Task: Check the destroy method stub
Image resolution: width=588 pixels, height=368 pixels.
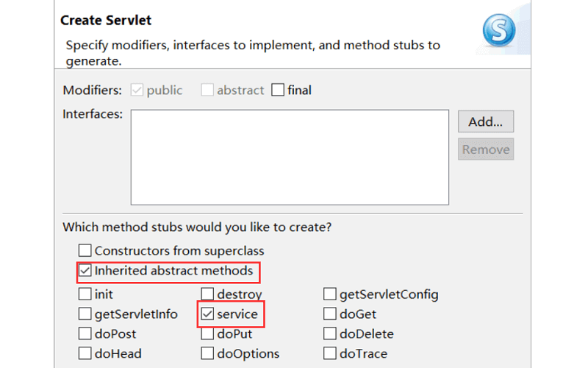Action: (207, 294)
